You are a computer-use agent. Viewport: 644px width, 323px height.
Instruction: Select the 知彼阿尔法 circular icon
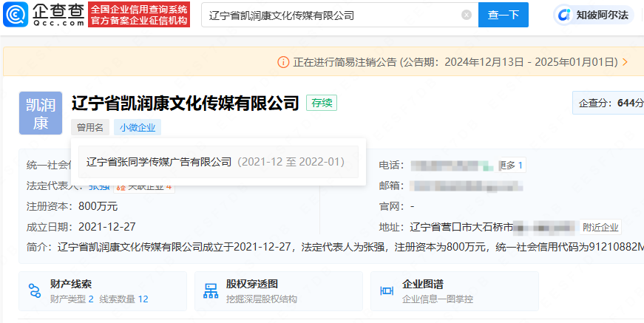click(564, 16)
